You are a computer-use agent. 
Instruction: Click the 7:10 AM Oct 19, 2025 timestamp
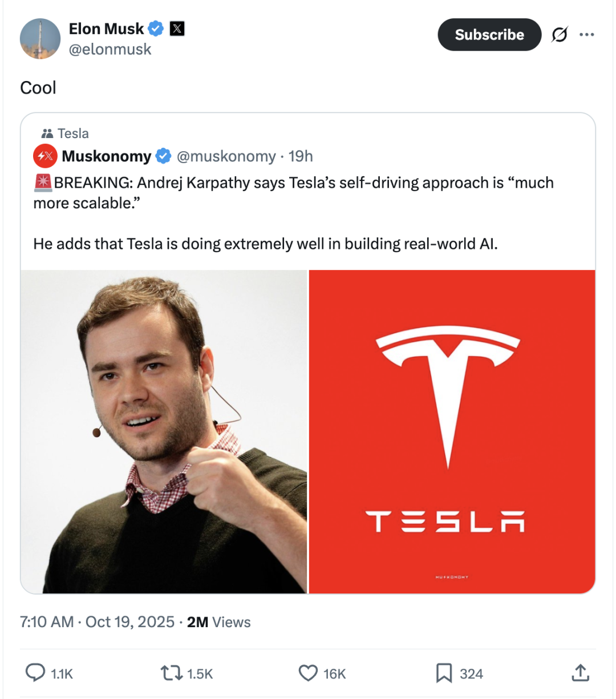(x=97, y=622)
